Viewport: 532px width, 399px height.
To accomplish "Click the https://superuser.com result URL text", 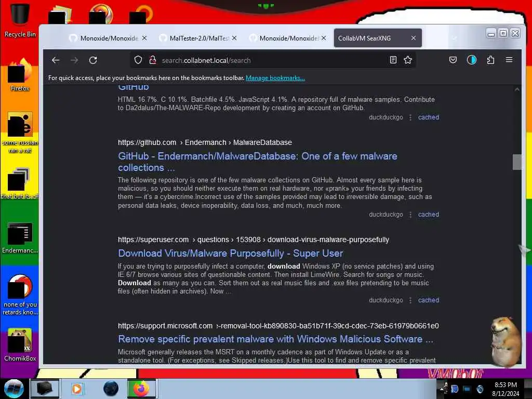I will point(254,240).
